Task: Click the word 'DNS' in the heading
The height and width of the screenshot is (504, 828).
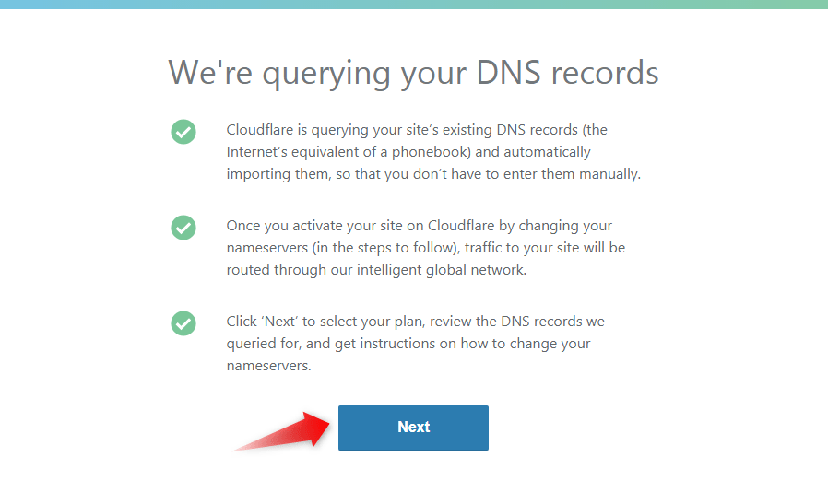Action: tap(511, 73)
